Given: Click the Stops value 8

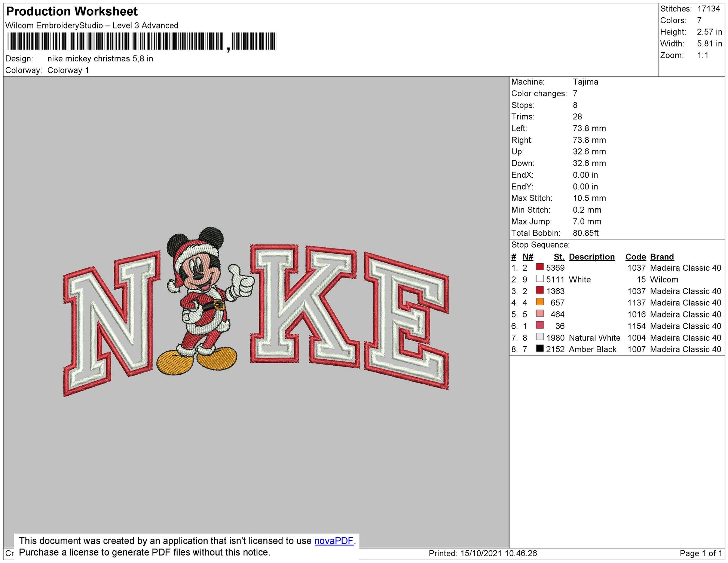Looking at the screenshot, I should [x=575, y=105].
